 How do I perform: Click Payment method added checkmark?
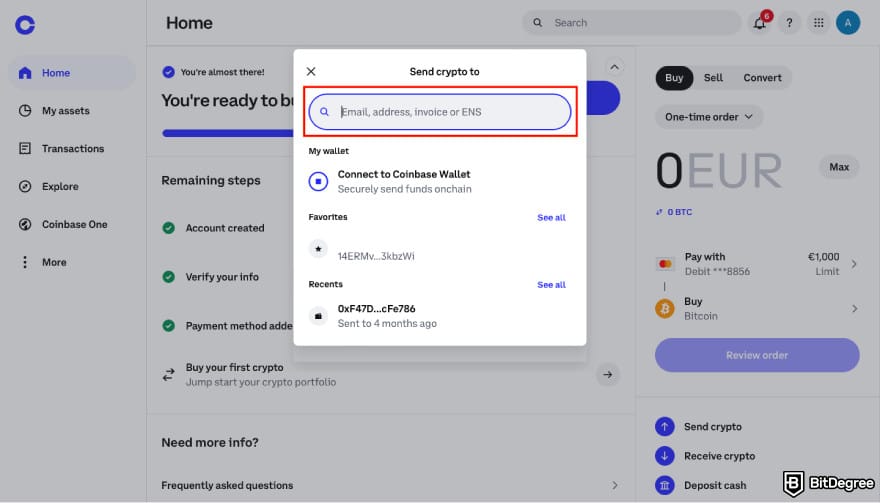168,326
